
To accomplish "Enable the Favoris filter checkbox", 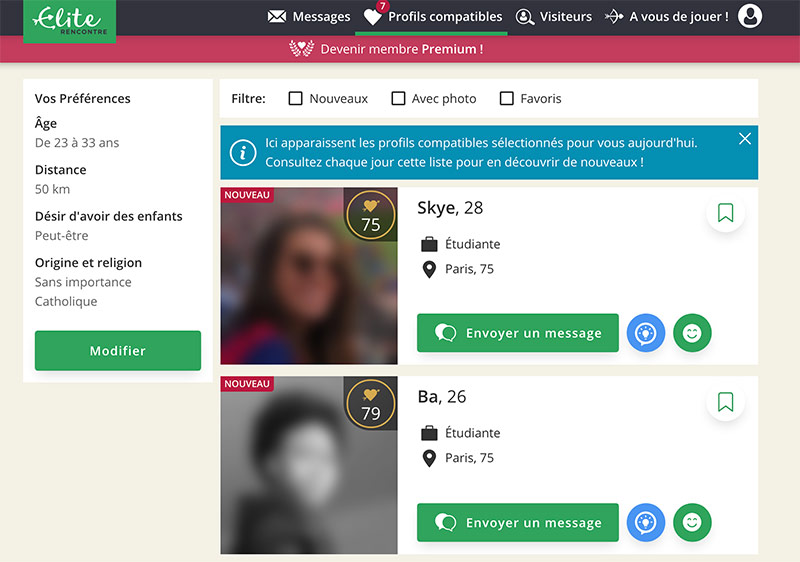I will [506, 98].
